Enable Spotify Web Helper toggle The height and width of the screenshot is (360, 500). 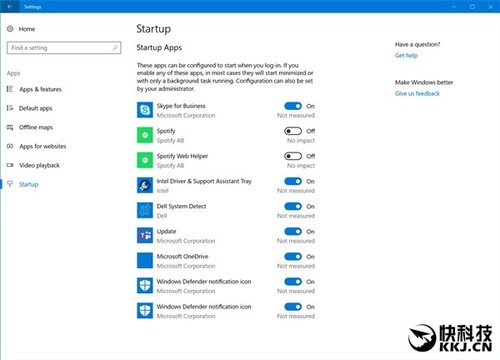click(x=293, y=156)
